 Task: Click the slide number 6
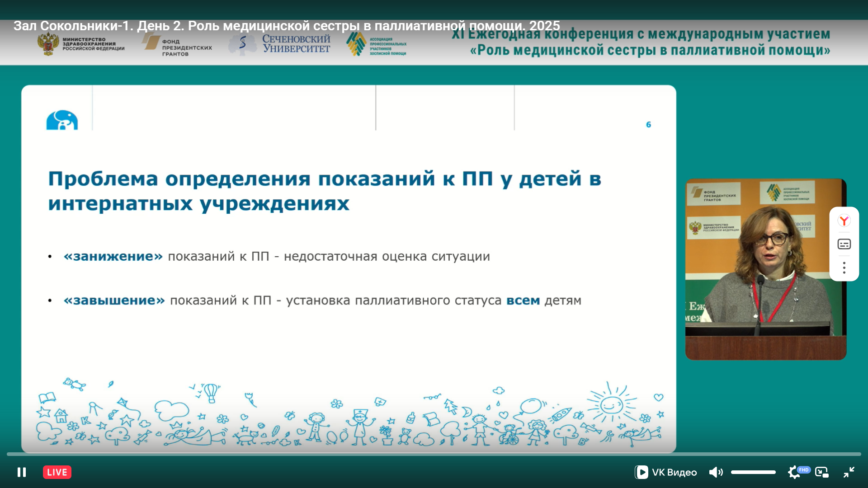click(x=648, y=125)
